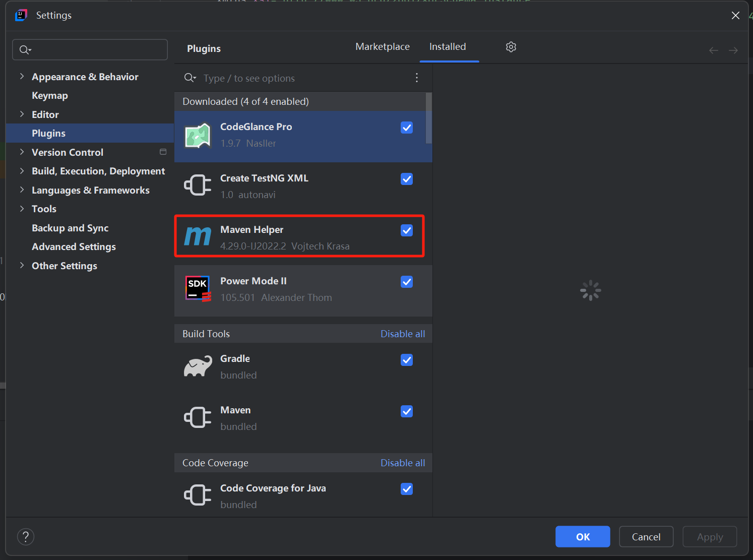The height and width of the screenshot is (560, 753).
Task: Click Disable all for Build Tools
Action: click(x=403, y=334)
